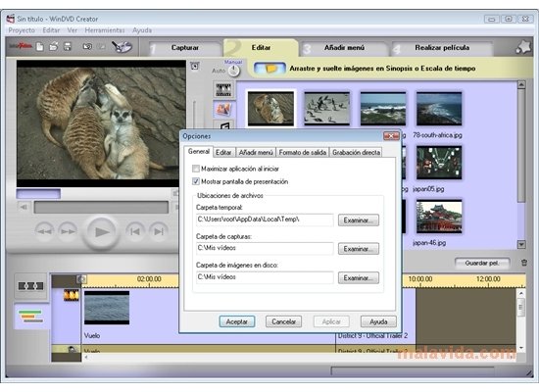Click the preview seek bar
539x392 pixels.
tap(101, 208)
